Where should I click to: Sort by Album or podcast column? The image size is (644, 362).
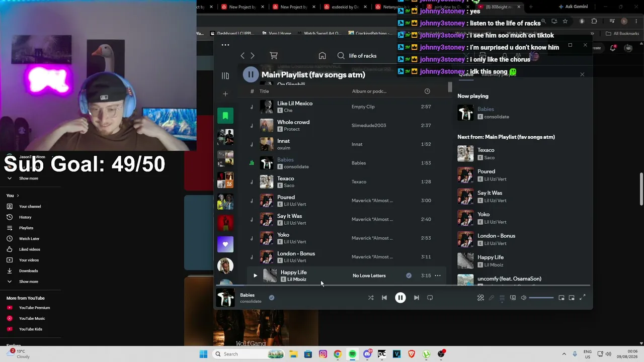[369, 91]
